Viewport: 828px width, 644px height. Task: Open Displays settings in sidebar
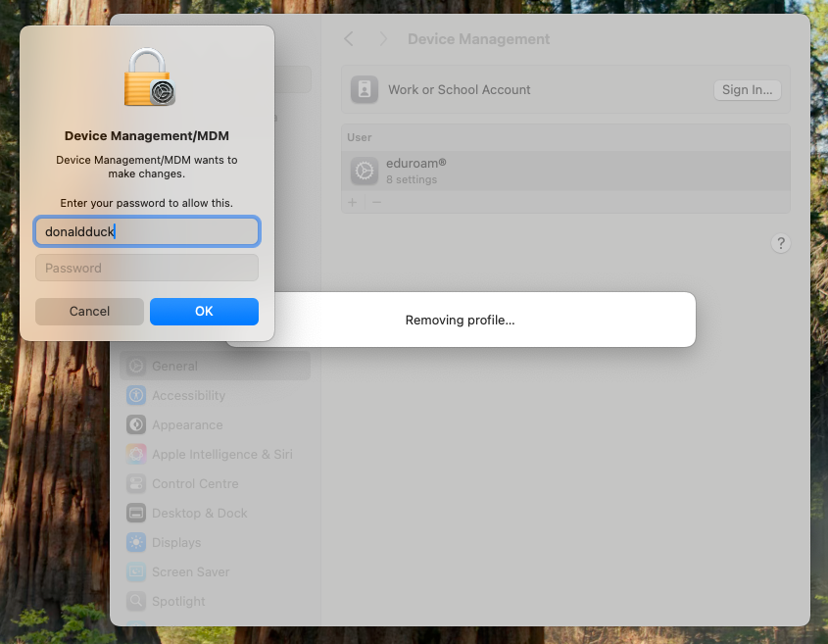(x=176, y=543)
